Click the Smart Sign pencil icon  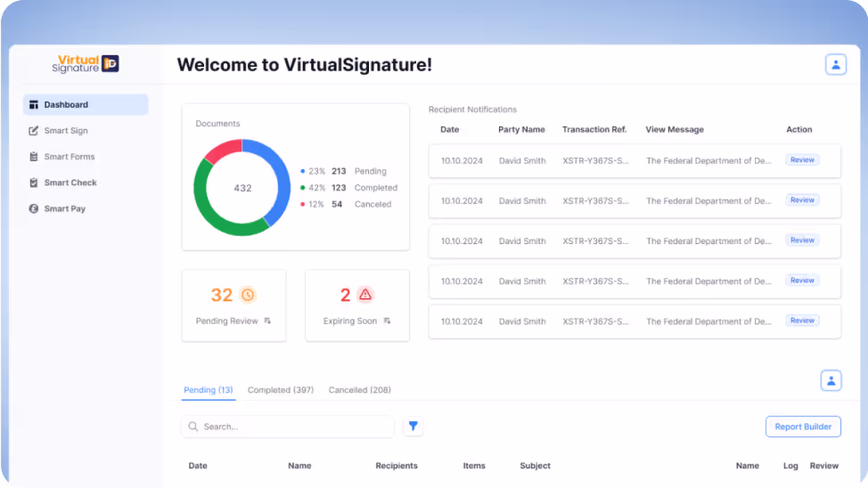[34, 131]
